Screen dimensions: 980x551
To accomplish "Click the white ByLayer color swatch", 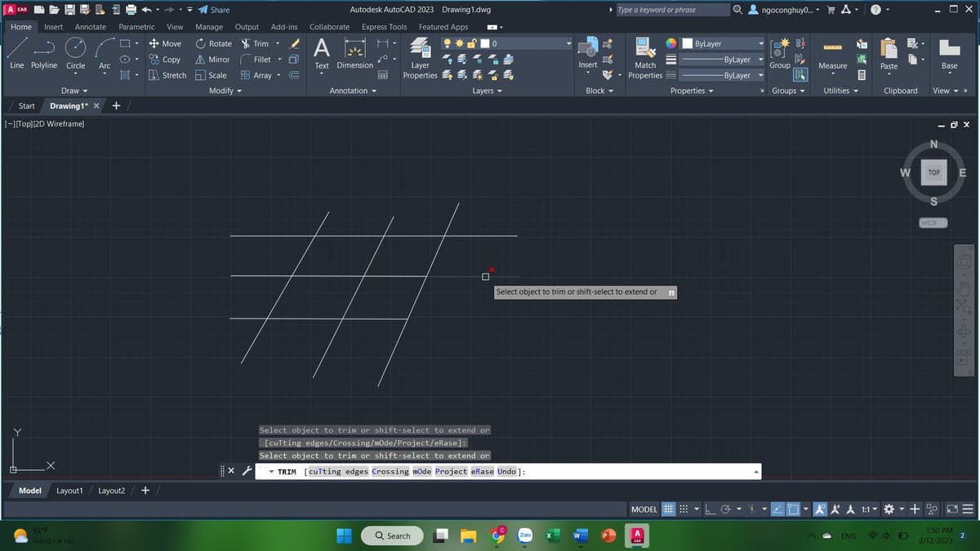I will (x=688, y=43).
